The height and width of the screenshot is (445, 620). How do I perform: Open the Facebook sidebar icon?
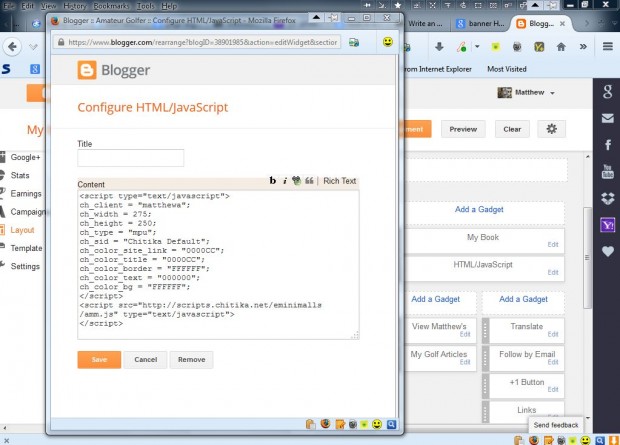[x=608, y=145]
